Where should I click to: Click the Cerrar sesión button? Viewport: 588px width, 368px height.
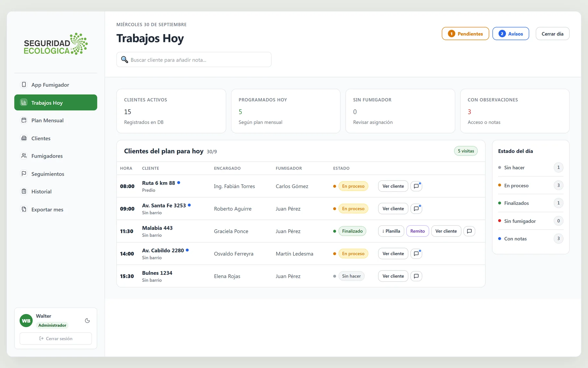point(56,339)
